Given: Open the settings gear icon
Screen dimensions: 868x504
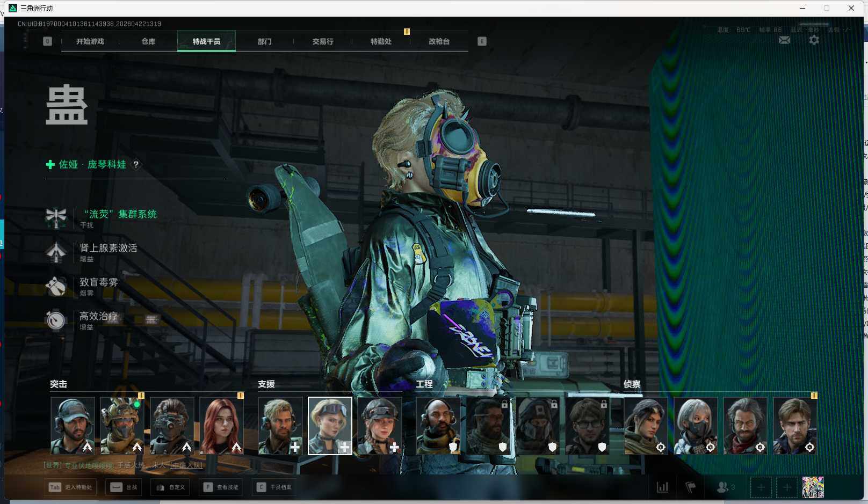Looking at the screenshot, I should 814,40.
